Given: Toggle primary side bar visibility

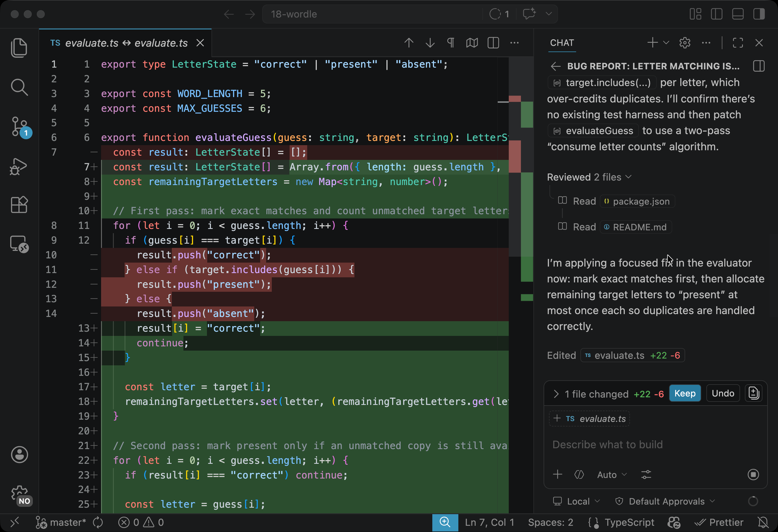Looking at the screenshot, I should coord(717,14).
